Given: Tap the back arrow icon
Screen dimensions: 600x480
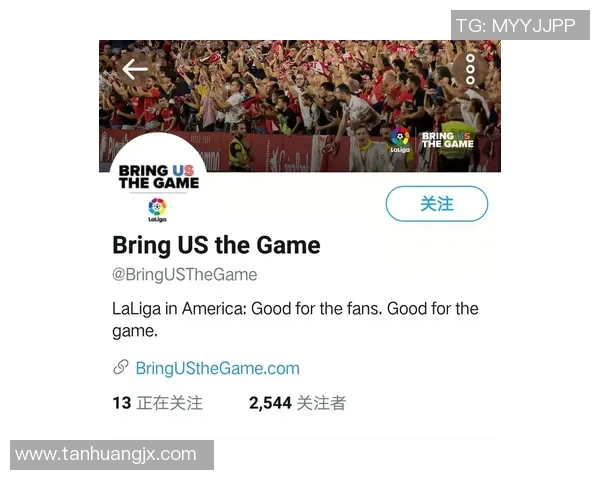Looking at the screenshot, I should 135,69.
